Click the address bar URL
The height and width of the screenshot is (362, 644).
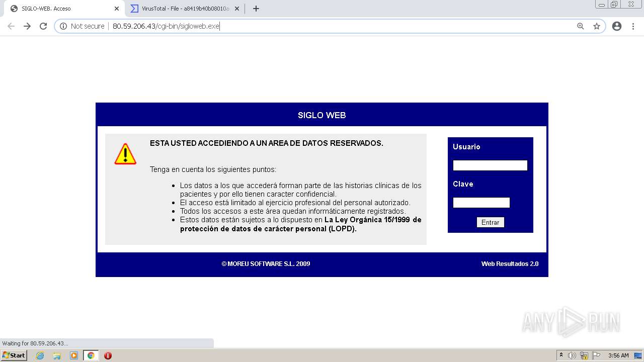(x=166, y=26)
